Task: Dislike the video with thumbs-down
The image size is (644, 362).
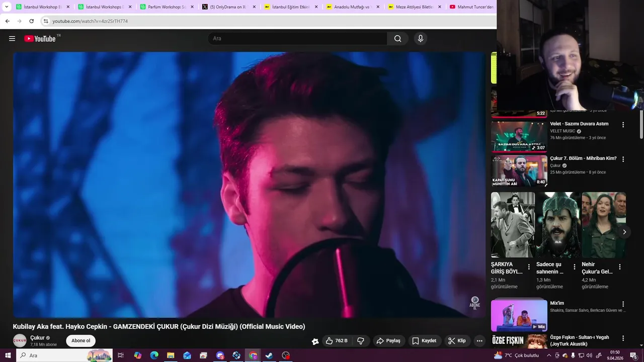Action: tap(361, 341)
